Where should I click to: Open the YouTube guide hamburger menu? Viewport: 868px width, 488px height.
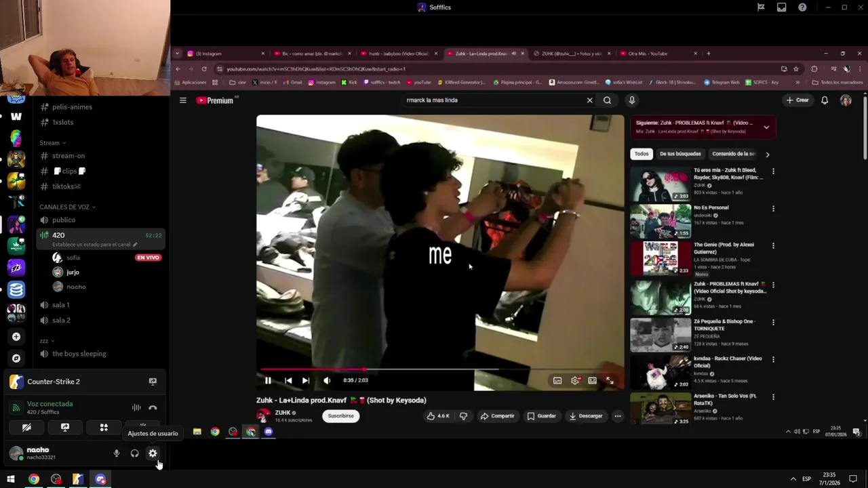point(182,100)
